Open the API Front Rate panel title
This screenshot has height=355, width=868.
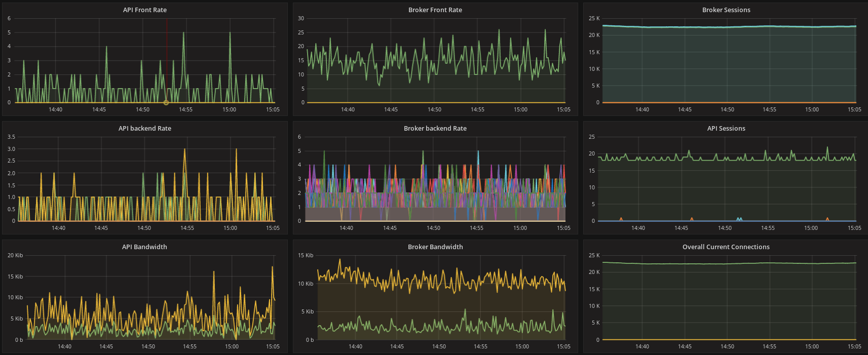145,10
